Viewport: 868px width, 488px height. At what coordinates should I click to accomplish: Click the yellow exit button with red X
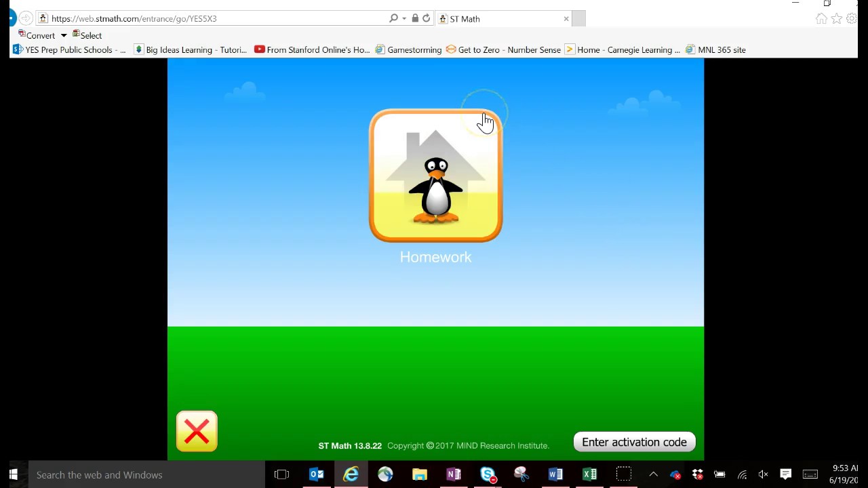196,431
